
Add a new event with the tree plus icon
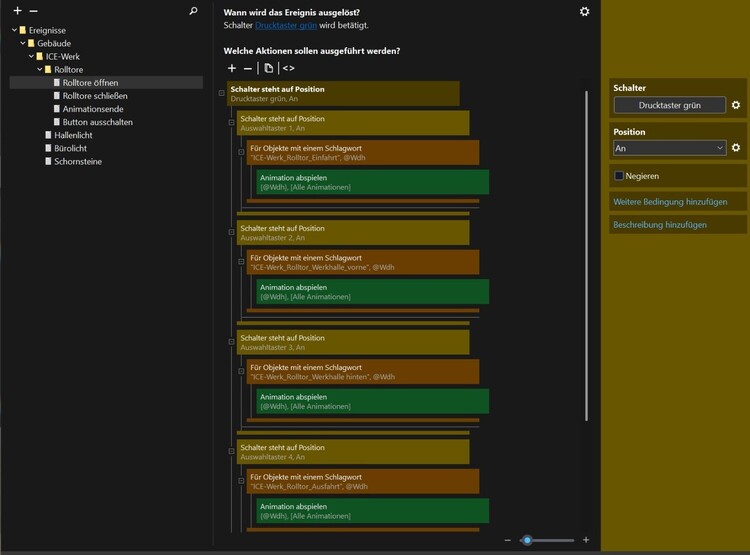point(18,11)
